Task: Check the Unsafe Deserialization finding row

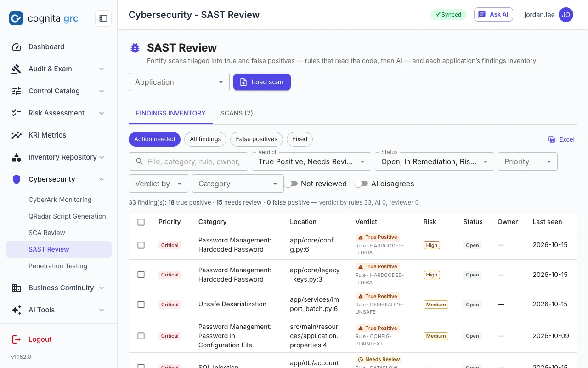Action: click(141, 305)
